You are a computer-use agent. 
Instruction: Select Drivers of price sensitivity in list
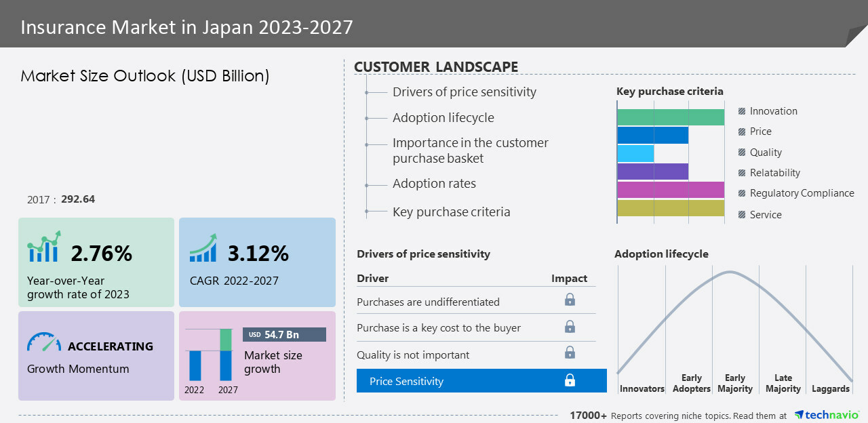464,92
